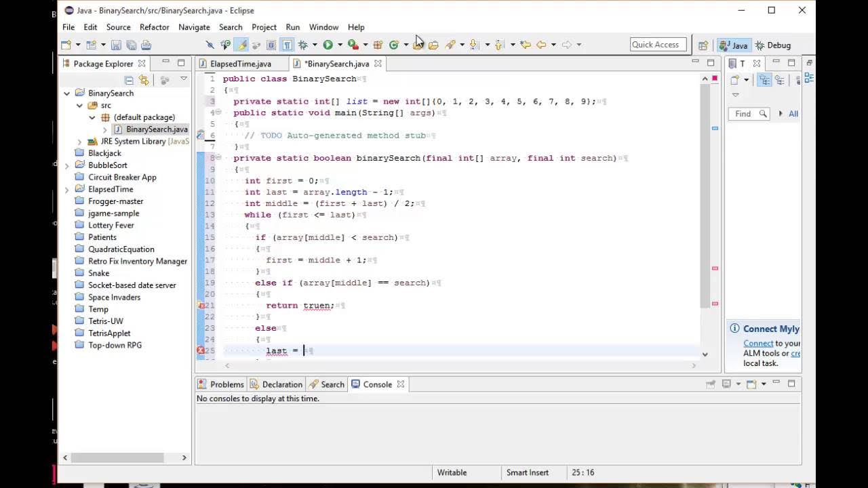868x488 pixels.
Task: Expand the JRE System Library node
Action: click(x=79, y=142)
